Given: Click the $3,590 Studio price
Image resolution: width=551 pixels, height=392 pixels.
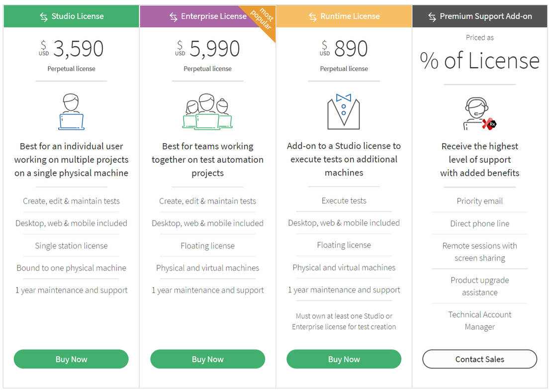Looking at the screenshot, I should pyautogui.click(x=78, y=49).
